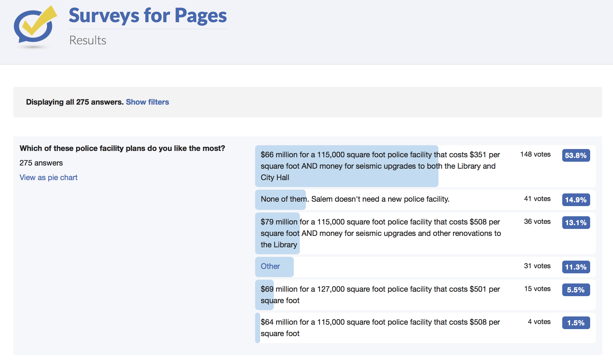
Task: Click the Results subtitle text
Action: [x=88, y=41]
